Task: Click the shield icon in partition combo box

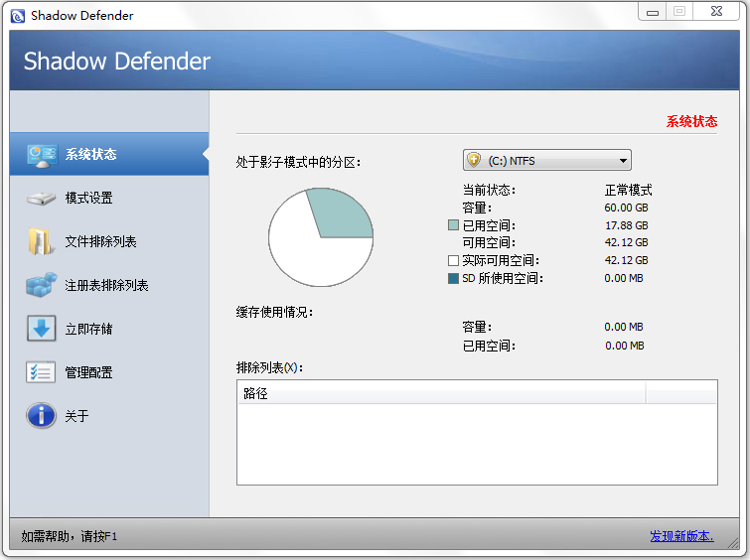Action: click(474, 160)
